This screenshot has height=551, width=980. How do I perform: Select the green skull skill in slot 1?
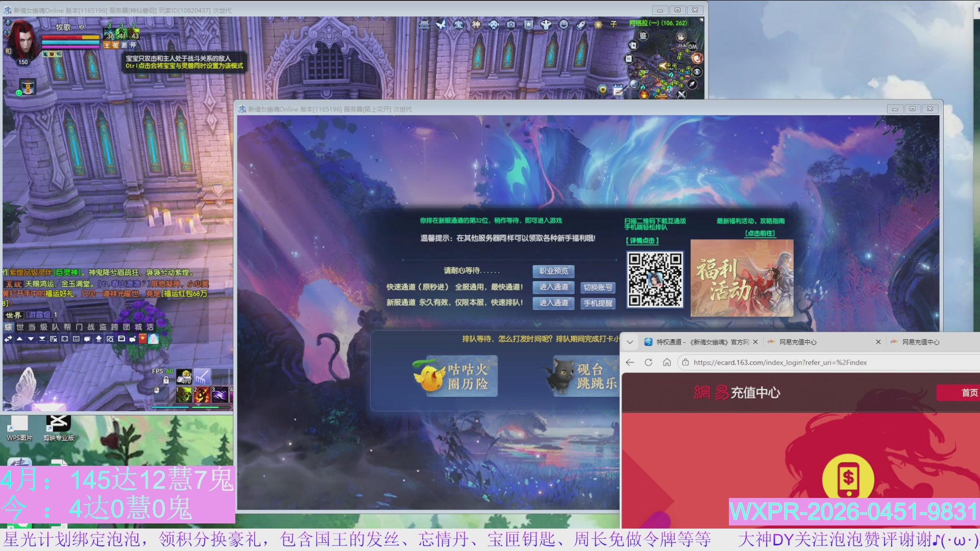tap(184, 394)
